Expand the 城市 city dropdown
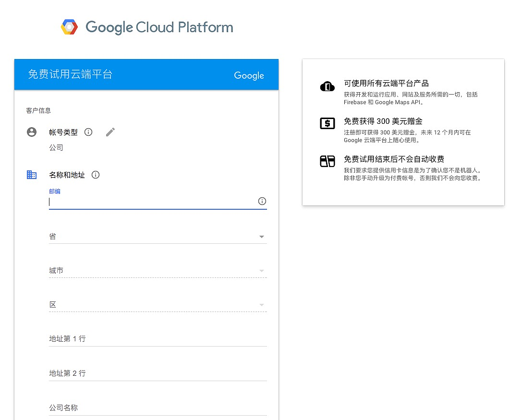 158,271
